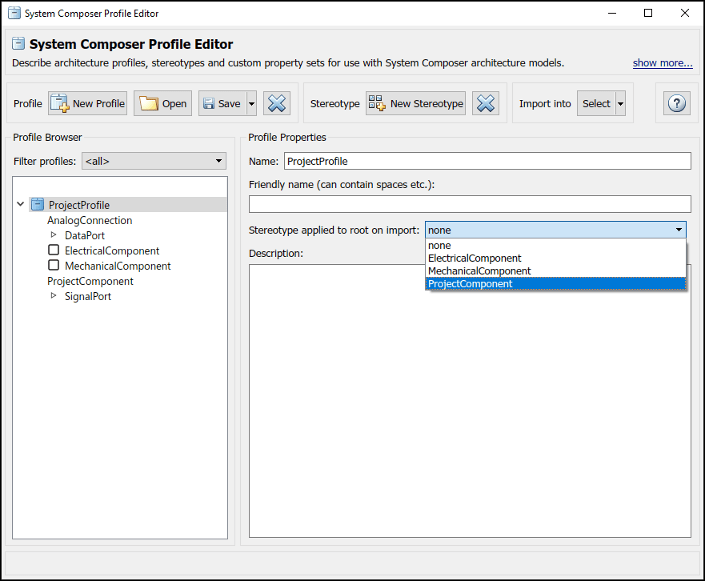
Task: Expand the DataPort tree node
Action: tap(54, 235)
